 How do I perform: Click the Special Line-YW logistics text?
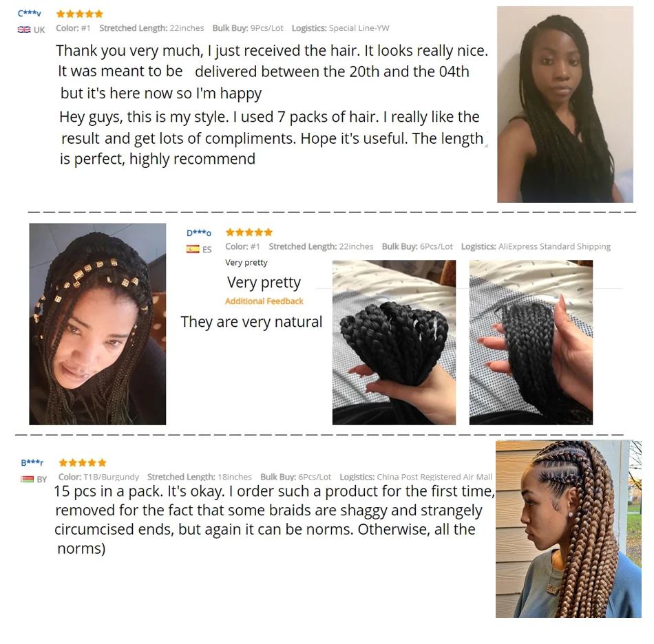359,28
